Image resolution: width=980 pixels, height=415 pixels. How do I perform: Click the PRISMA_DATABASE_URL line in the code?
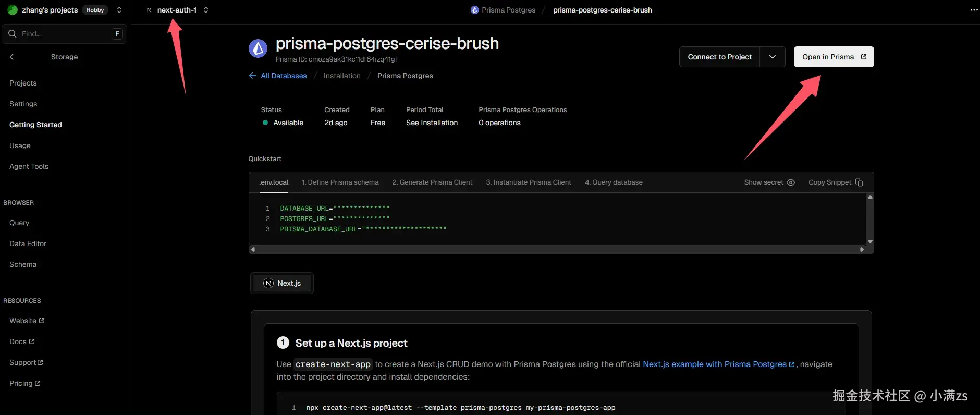tap(363, 229)
